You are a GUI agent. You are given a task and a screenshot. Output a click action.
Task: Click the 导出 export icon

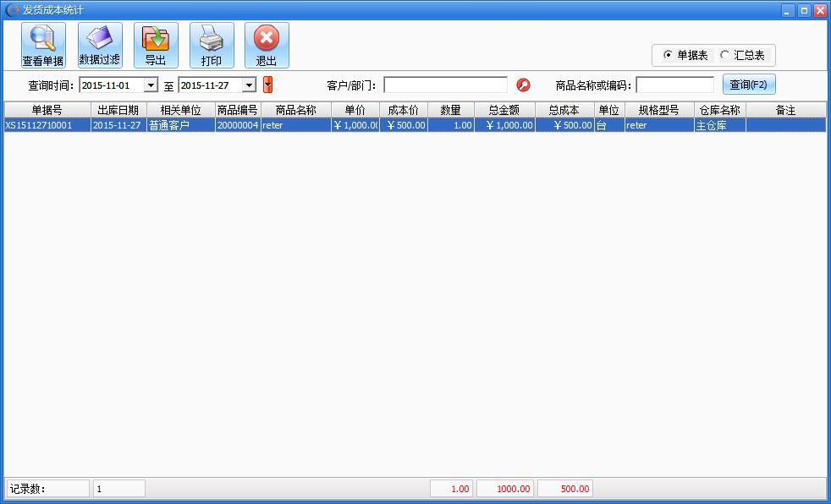(156, 46)
